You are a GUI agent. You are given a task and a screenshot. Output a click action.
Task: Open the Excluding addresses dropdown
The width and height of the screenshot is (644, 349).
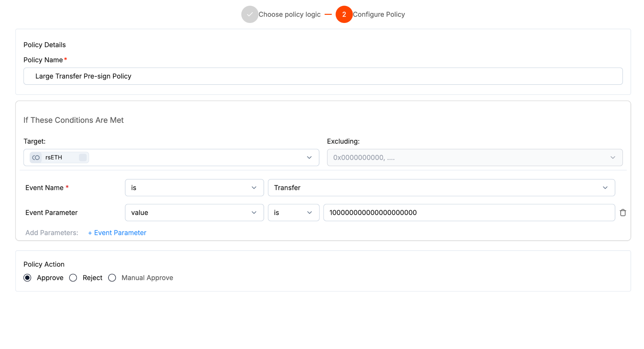pos(475,158)
